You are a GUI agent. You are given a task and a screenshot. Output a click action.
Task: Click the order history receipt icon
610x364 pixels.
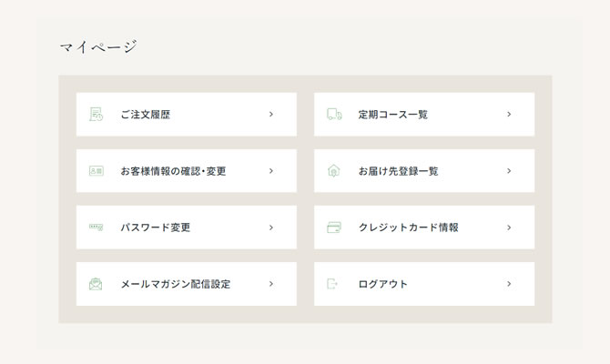coord(96,115)
